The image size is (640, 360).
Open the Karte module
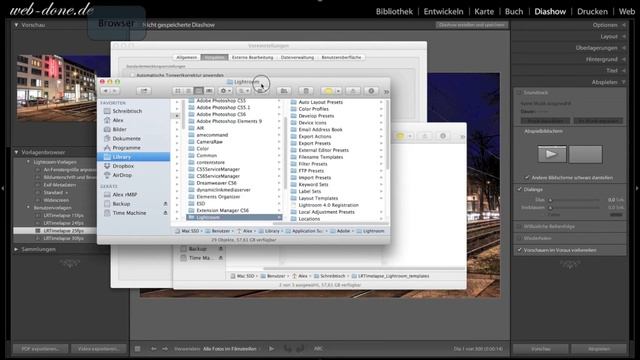click(484, 11)
